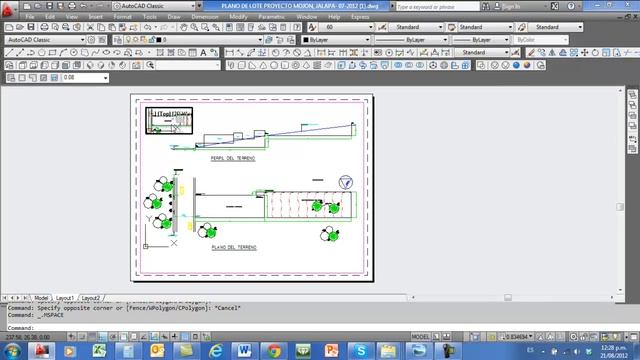
Task: Switch to the Layout1 tab
Action: point(65,298)
